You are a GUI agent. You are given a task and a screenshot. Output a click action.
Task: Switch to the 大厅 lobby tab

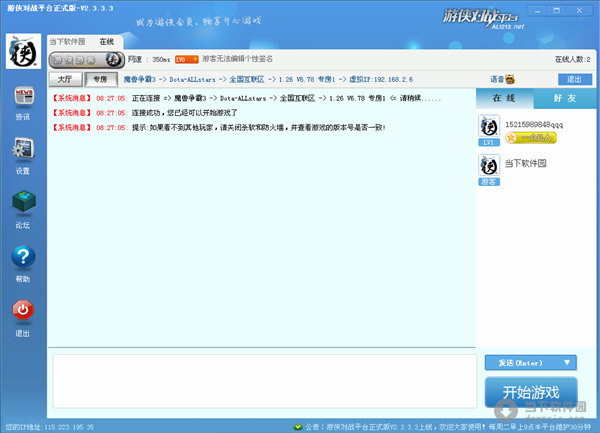[65, 80]
